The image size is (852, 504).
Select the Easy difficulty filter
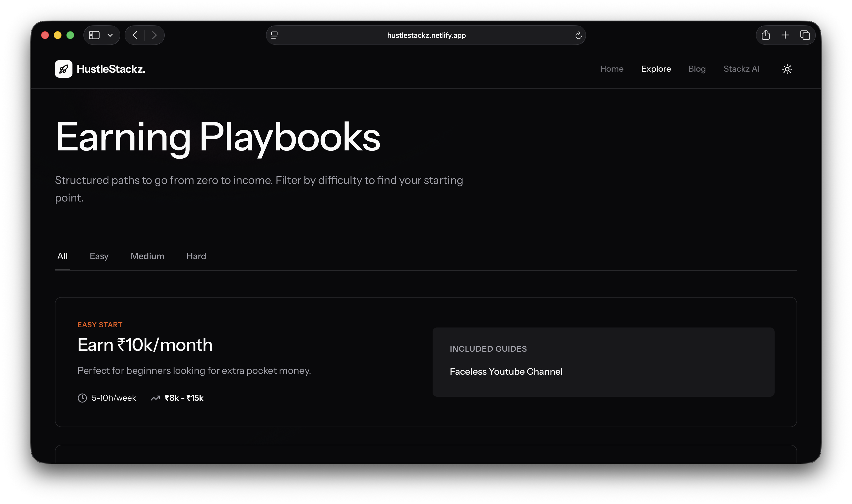point(99,256)
